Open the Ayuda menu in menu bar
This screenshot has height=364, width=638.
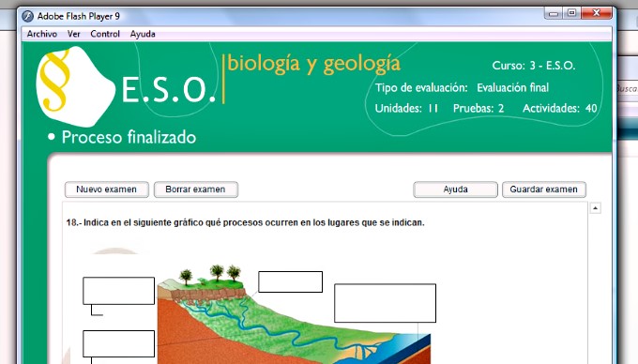point(143,34)
